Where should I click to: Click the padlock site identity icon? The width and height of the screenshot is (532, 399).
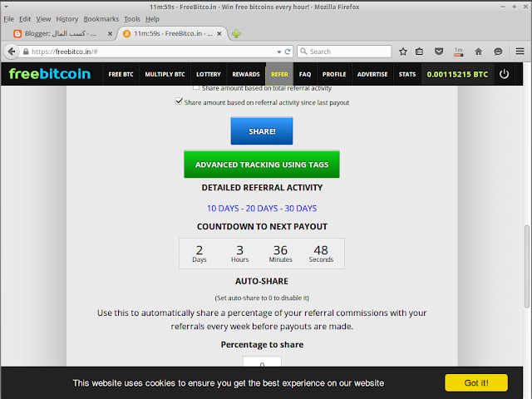click(26, 52)
